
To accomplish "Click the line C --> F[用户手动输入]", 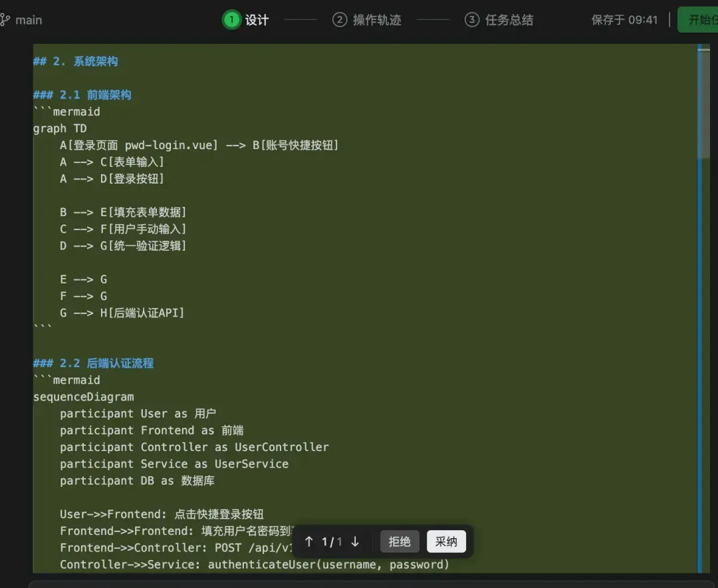I will (x=123, y=229).
